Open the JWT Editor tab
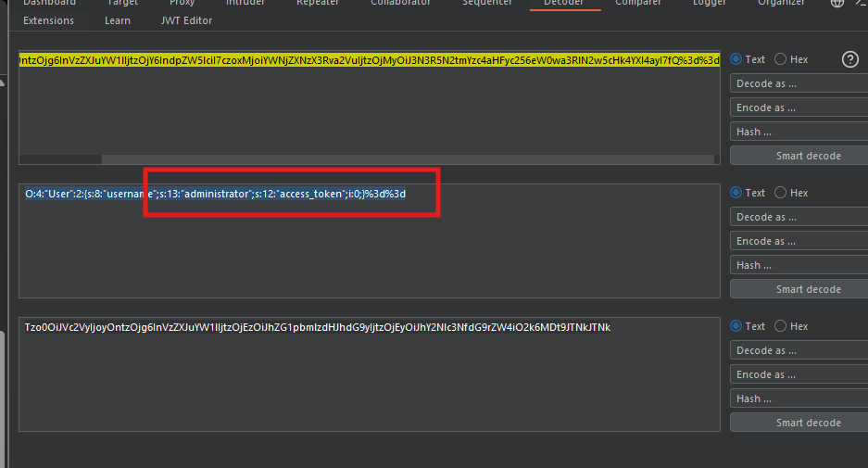Image resolution: width=868 pixels, height=468 pixels. coord(186,20)
